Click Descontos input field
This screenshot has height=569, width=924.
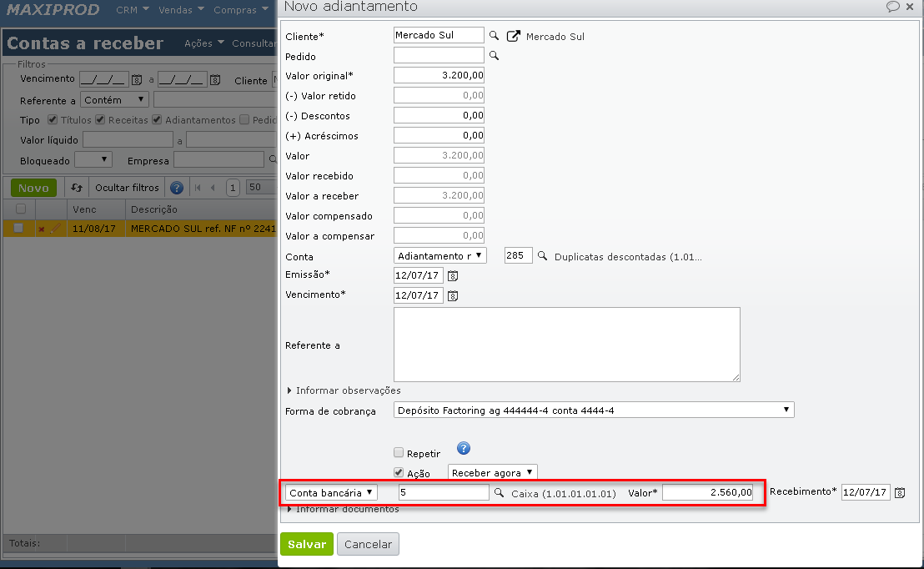tap(439, 115)
